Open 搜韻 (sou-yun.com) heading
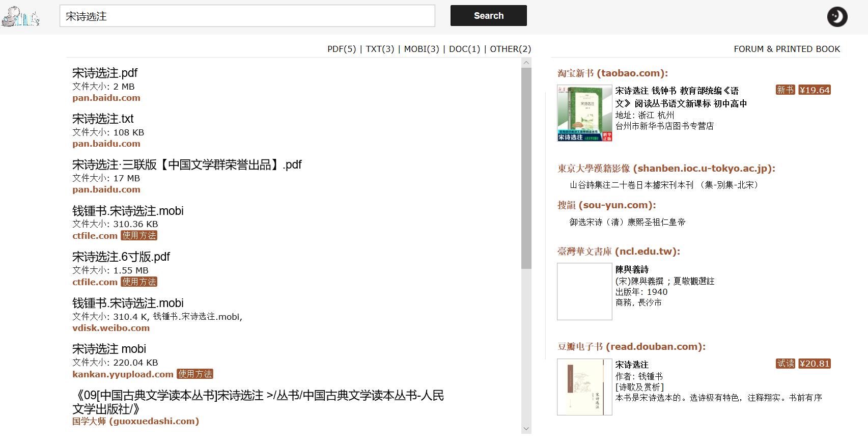This screenshot has height=442, width=868. pos(607,205)
